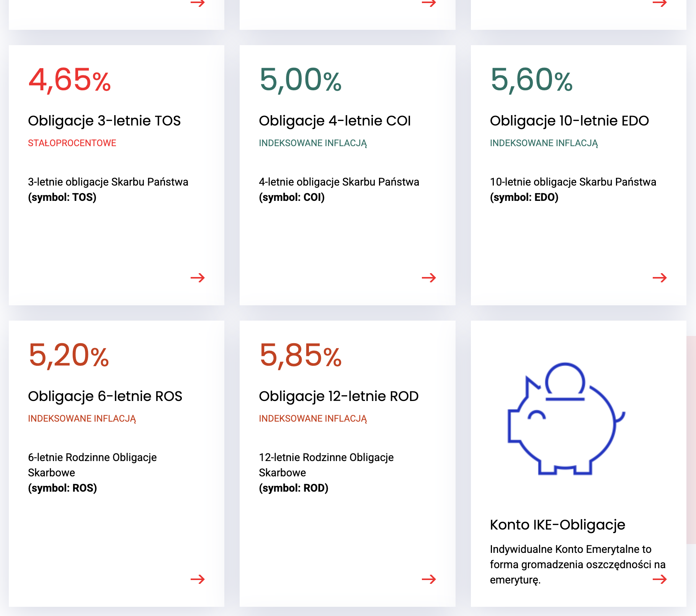Click the 5,85% interest rate figure
This screenshot has width=696, height=616.
tap(300, 355)
